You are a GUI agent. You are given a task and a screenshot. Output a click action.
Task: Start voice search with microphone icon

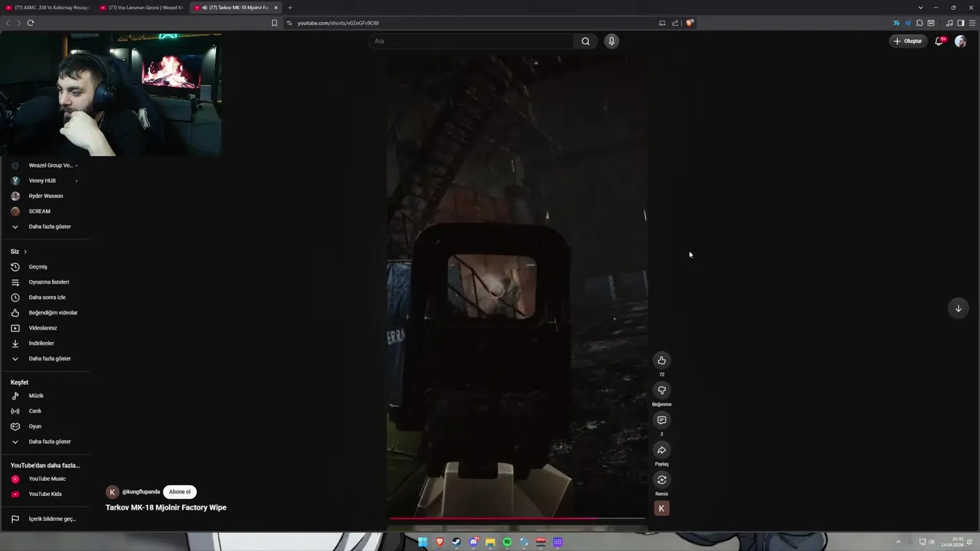pyautogui.click(x=611, y=41)
